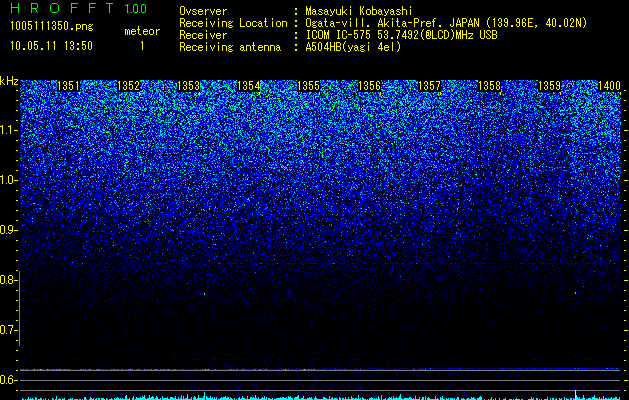
Task: Click the 1351 time marker
Action: (69, 86)
